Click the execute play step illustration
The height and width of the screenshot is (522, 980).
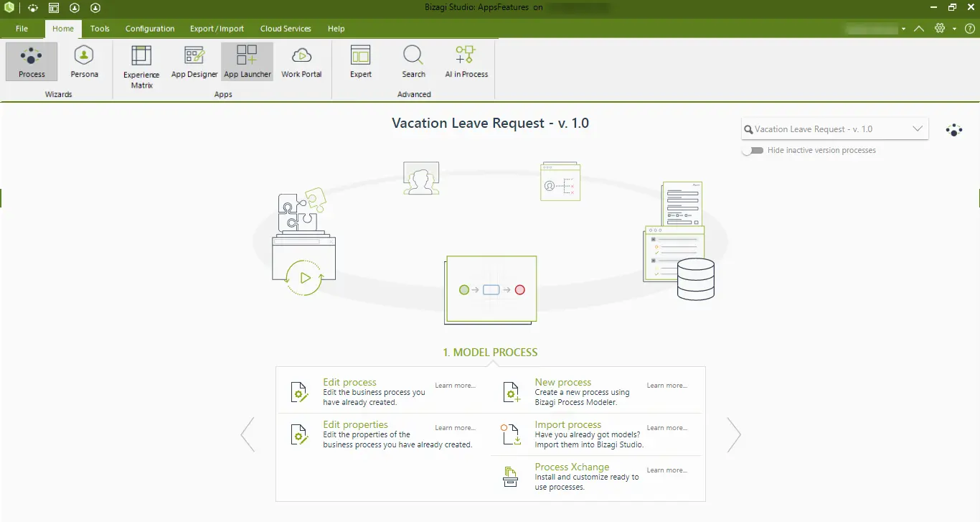(x=304, y=241)
